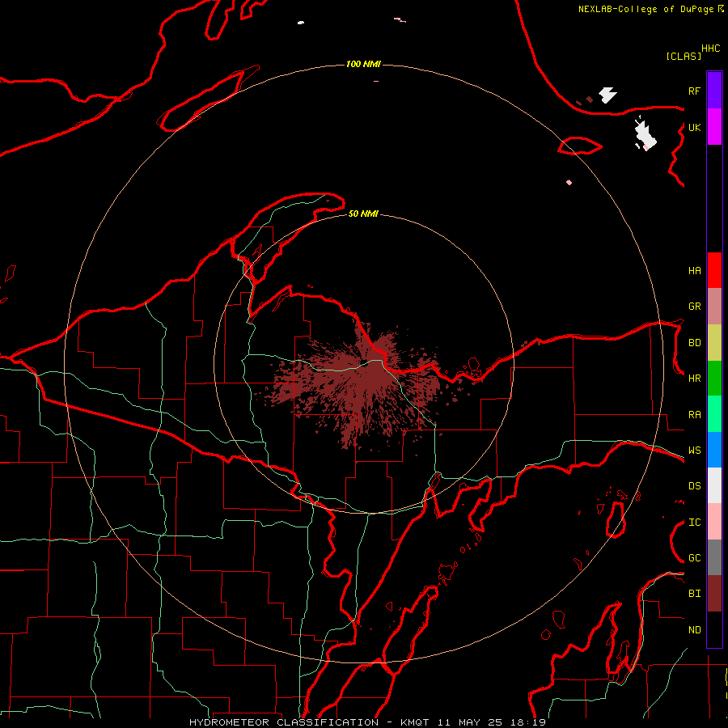Click the UK magenta legend color swatch

[x=714, y=127]
